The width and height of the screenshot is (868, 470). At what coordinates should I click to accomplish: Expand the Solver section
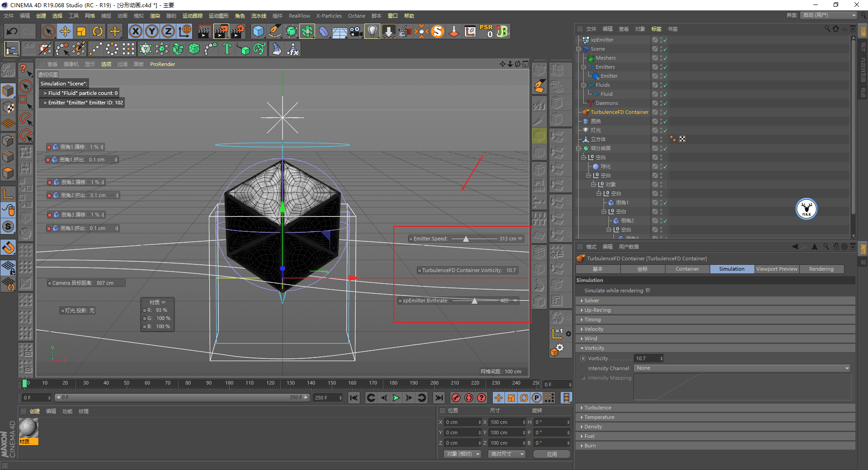[716, 301]
